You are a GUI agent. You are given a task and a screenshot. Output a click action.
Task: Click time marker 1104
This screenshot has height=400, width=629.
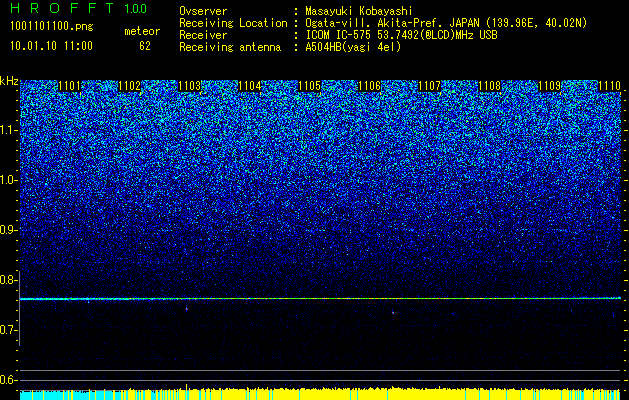point(250,86)
